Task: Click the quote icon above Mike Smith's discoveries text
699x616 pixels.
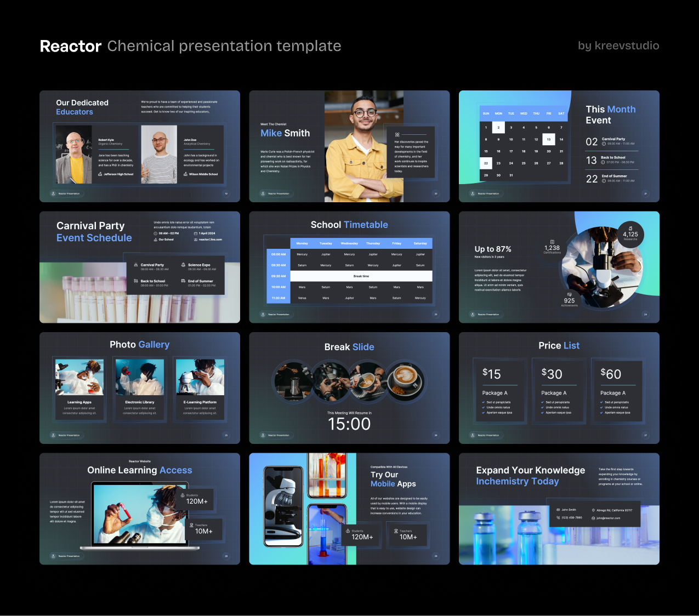Action: point(397,135)
